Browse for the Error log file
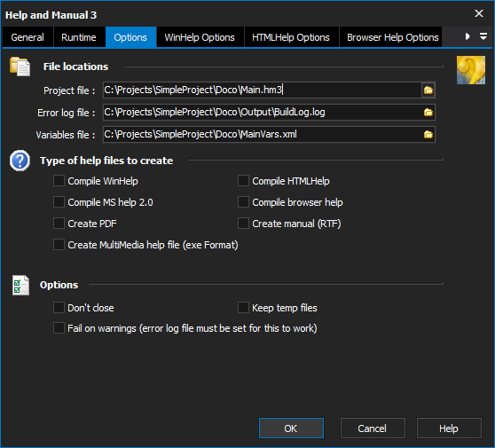Screen dimensions: 495x448 coord(428,113)
